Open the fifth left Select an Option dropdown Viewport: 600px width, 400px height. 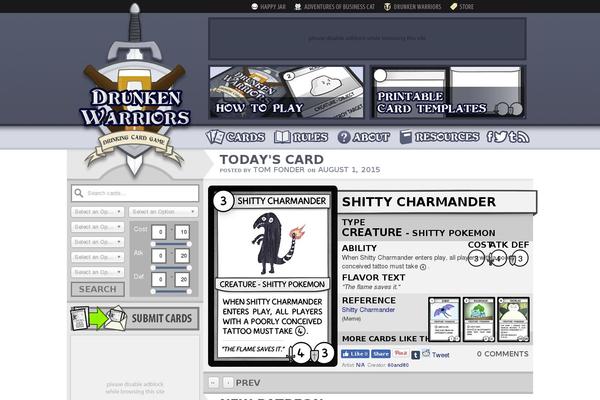click(x=98, y=272)
